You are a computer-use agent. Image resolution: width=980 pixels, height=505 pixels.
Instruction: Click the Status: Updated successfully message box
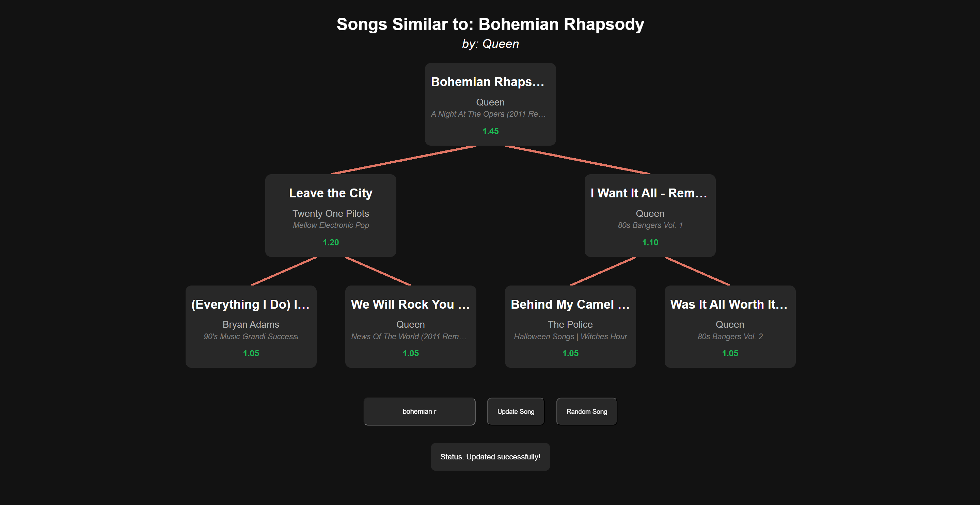490,456
